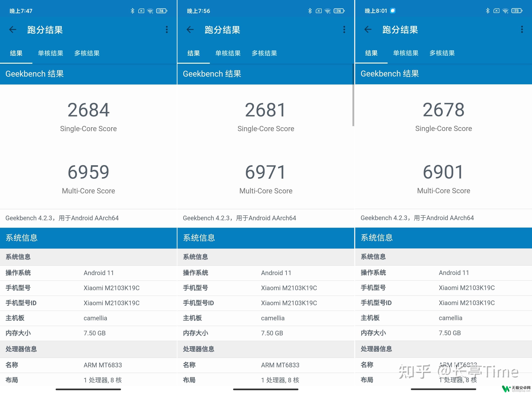Tap 7.50 GB memory value in 7:56 screen
Viewport: 532px width, 393px height.
272,333
